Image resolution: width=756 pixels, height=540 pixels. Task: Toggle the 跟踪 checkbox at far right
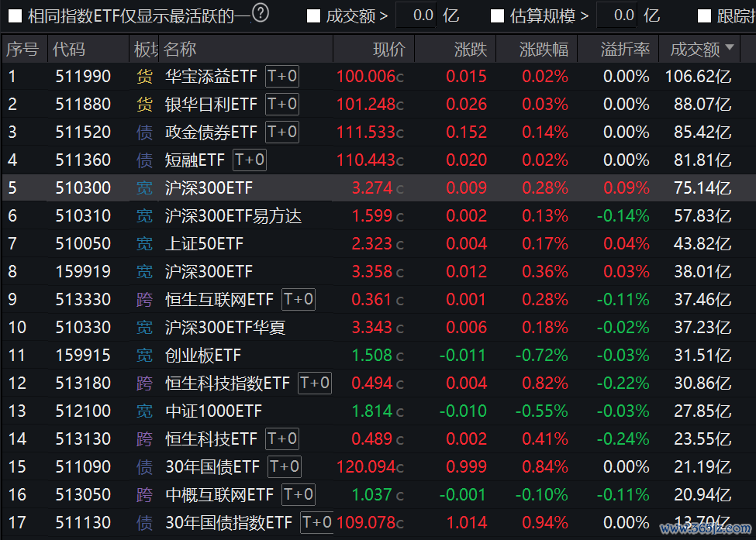704,16
